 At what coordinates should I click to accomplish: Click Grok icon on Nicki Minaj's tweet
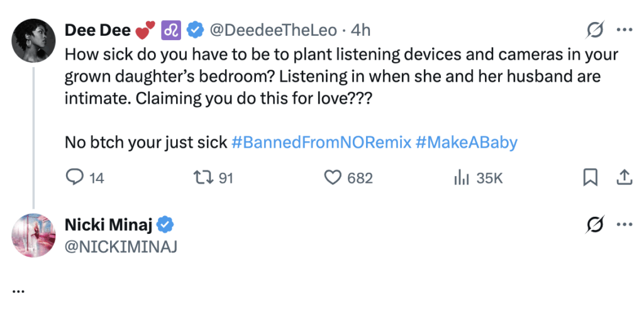pos(595,224)
